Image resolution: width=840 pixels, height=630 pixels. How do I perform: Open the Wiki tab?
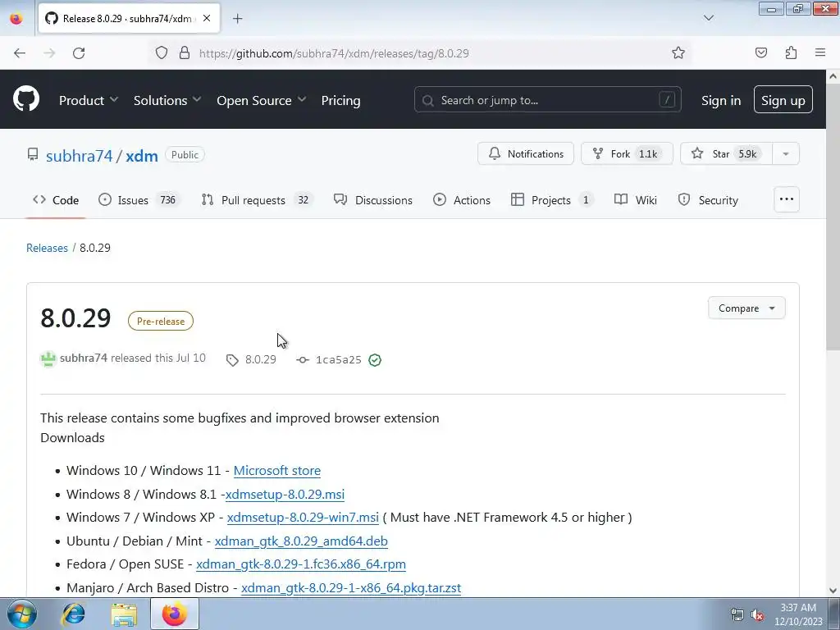pyautogui.click(x=636, y=200)
